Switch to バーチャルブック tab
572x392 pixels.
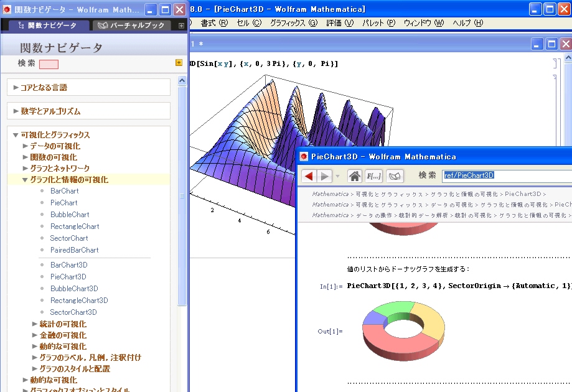tap(132, 25)
